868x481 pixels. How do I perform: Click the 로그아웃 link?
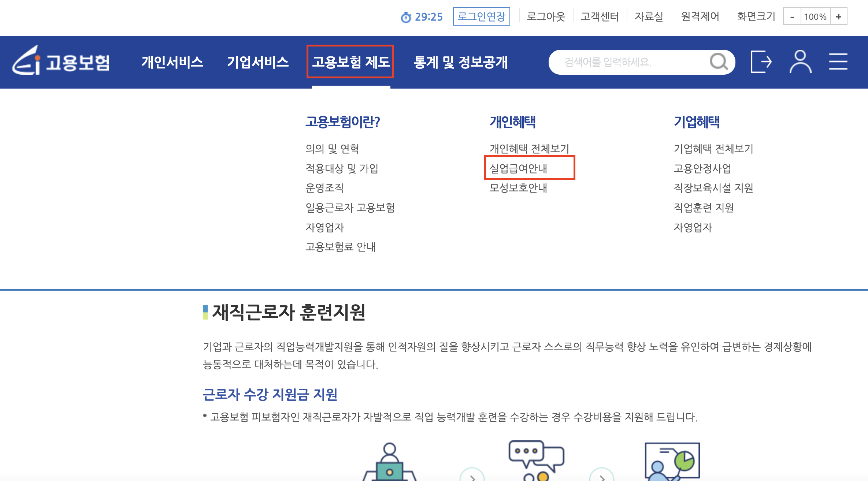click(546, 17)
